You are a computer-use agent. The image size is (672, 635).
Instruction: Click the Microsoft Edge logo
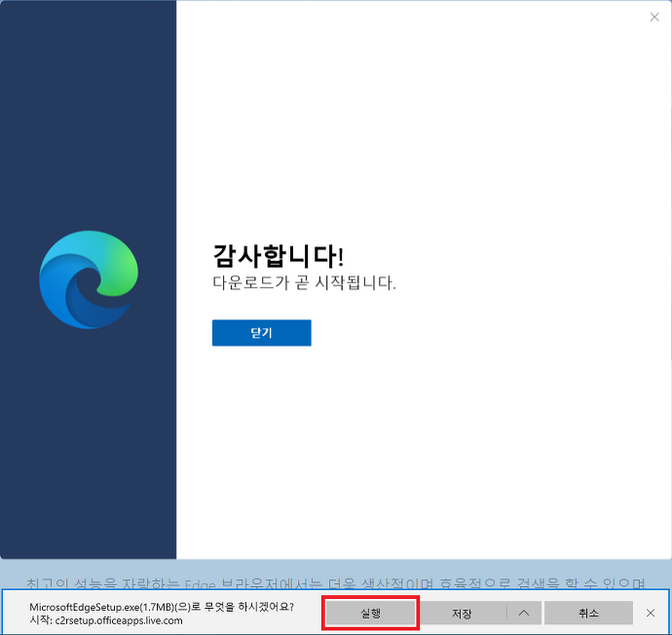click(x=89, y=280)
